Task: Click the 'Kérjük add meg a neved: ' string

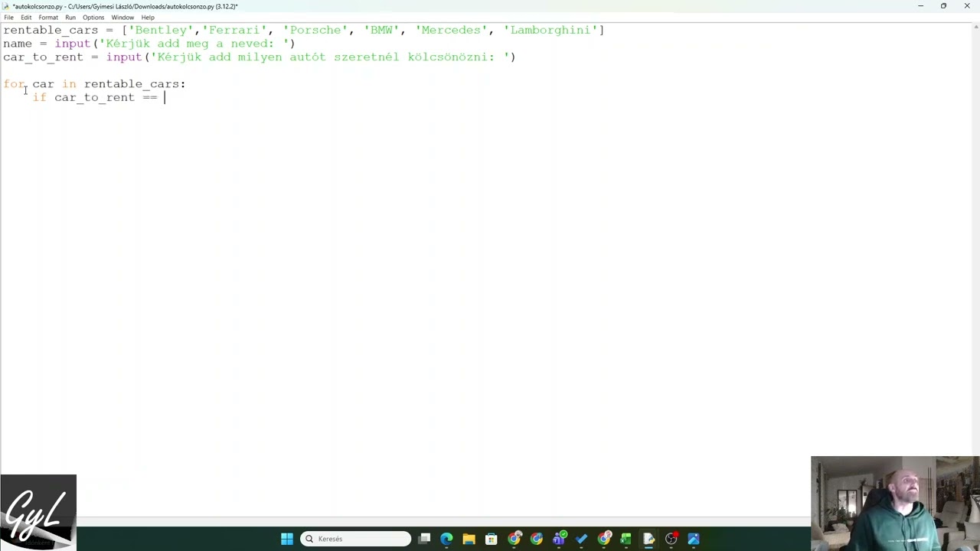Action: click(x=194, y=44)
